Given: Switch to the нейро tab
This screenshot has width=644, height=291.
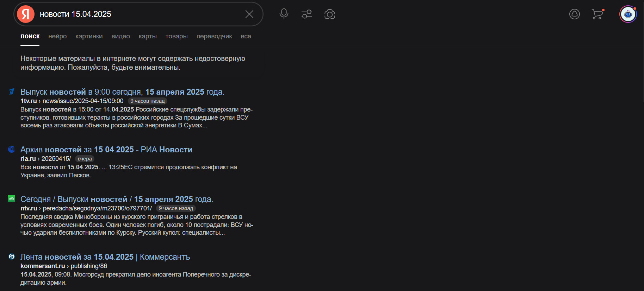Looking at the screenshot, I should 57,36.
